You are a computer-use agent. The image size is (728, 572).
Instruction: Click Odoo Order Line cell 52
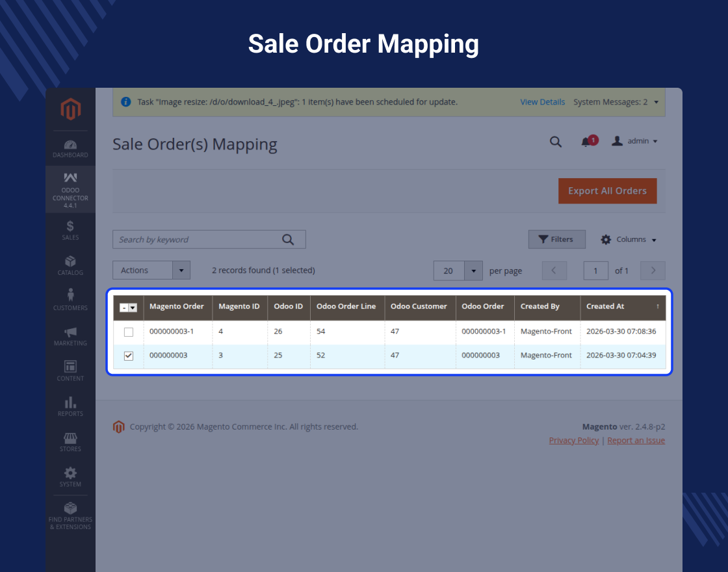tap(321, 355)
